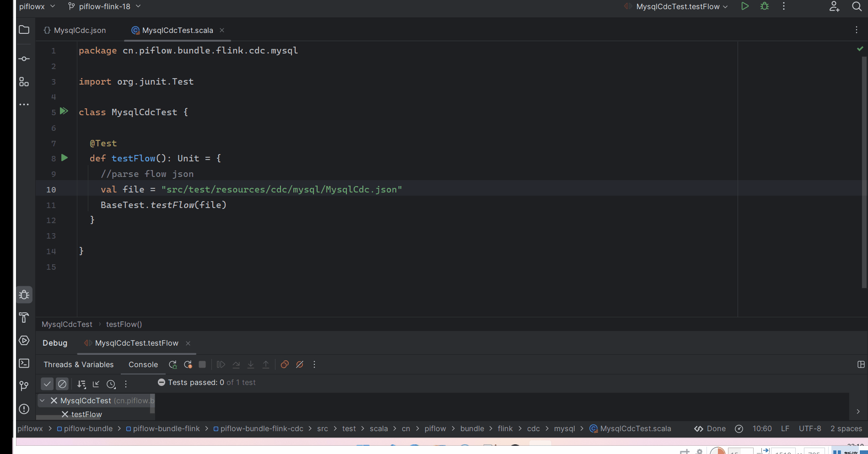Image resolution: width=868 pixels, height=454 pixels.
Task: Open Search Everywhere with the magnifier
Action: pyautogui.click(x=856, y=6)
